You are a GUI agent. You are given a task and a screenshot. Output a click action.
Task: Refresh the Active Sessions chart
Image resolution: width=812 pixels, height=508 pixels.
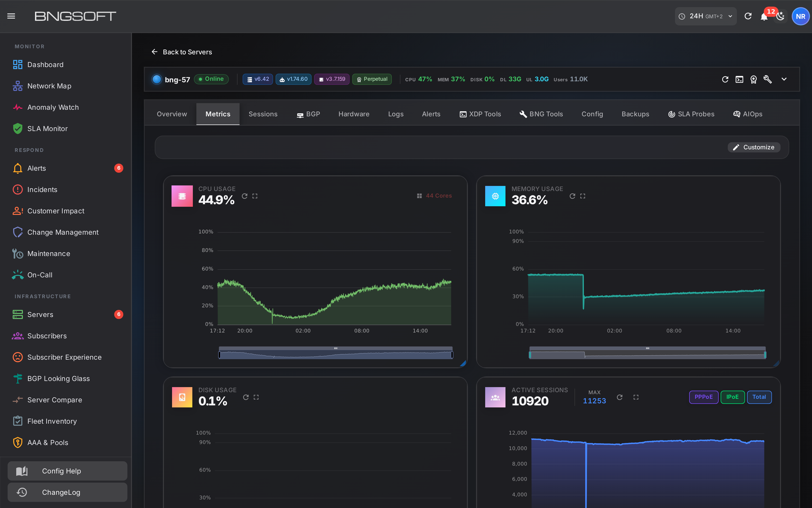click(x=620, y=397)
